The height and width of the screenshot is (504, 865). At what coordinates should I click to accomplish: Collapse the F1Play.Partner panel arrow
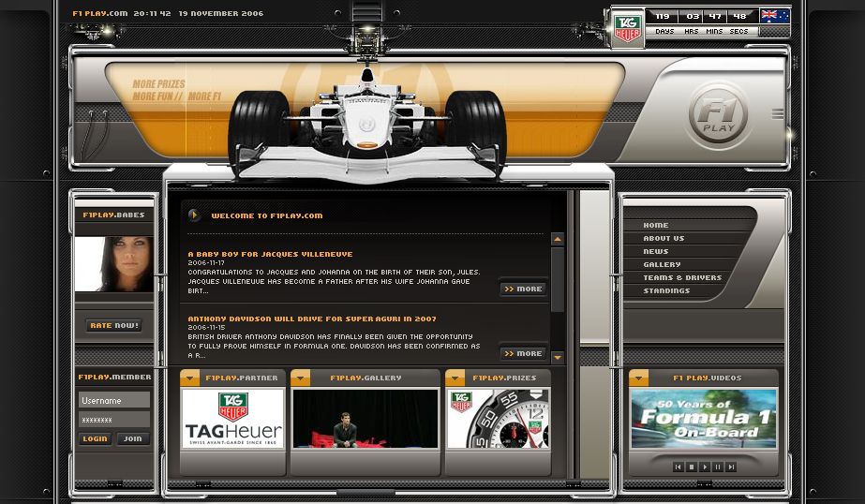(189, 378)
